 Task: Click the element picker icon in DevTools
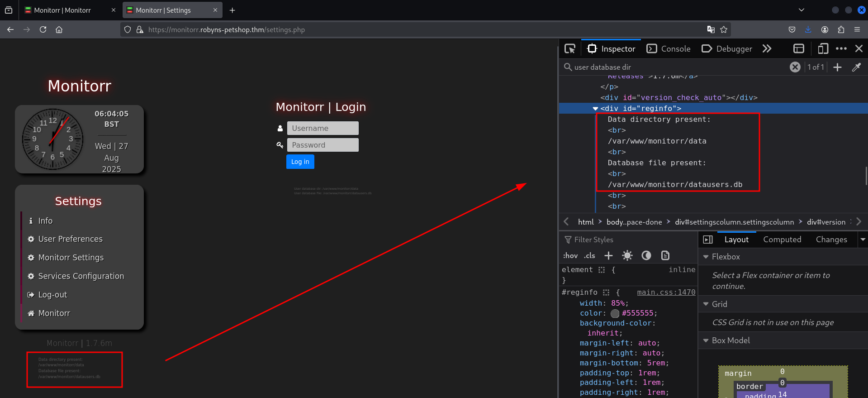click(570, 48)
